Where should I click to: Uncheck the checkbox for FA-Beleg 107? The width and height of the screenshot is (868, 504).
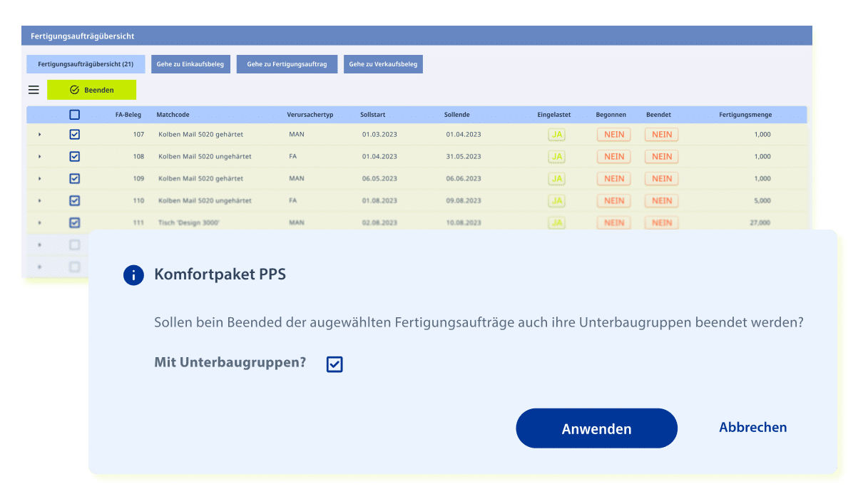pos(75,134)
